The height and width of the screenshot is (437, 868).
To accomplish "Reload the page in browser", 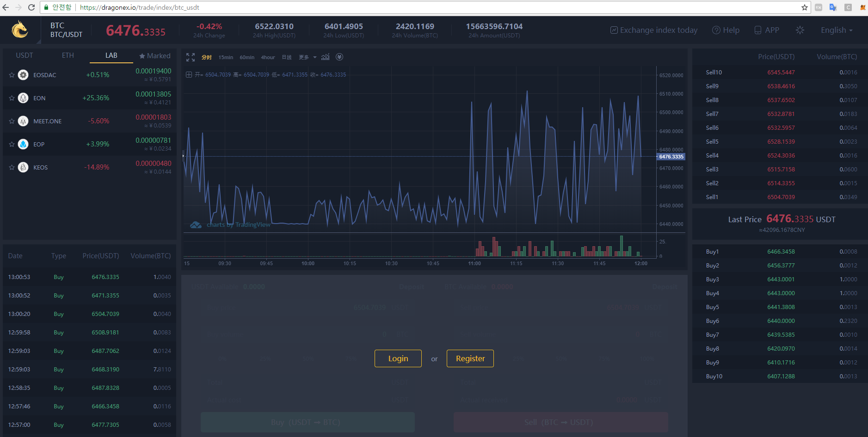I will [x=31, y=7].
